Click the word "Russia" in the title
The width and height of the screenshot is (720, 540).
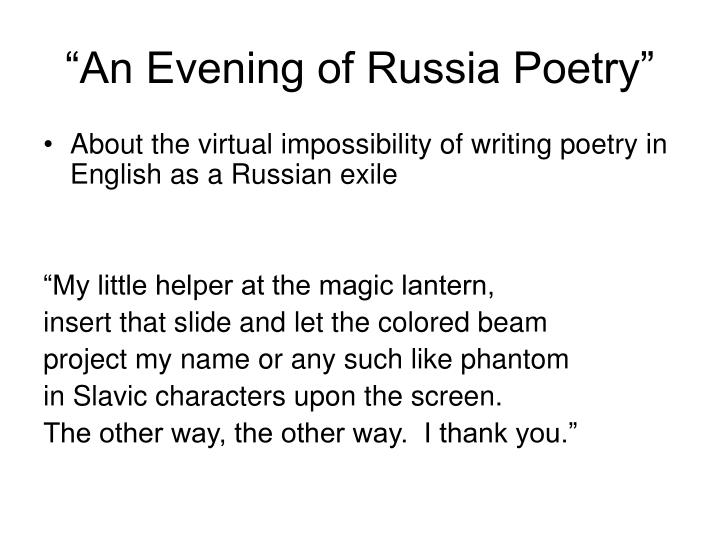click(433, 69)
